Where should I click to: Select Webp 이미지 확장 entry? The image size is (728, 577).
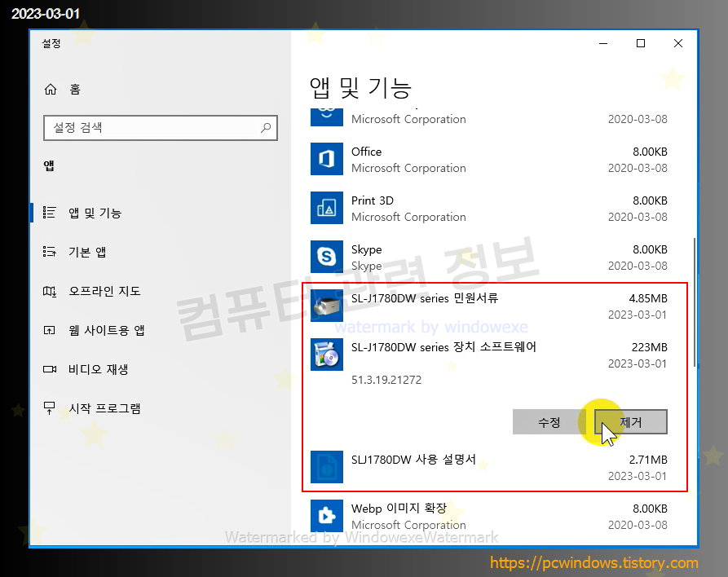399,509
